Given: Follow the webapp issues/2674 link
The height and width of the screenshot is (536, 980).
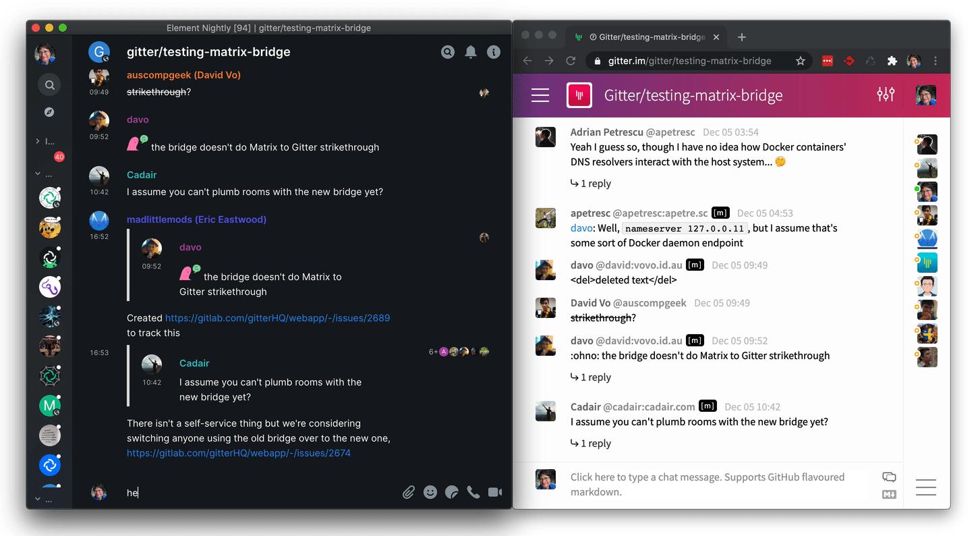Looking at the screenshot, I should [239, 452].
